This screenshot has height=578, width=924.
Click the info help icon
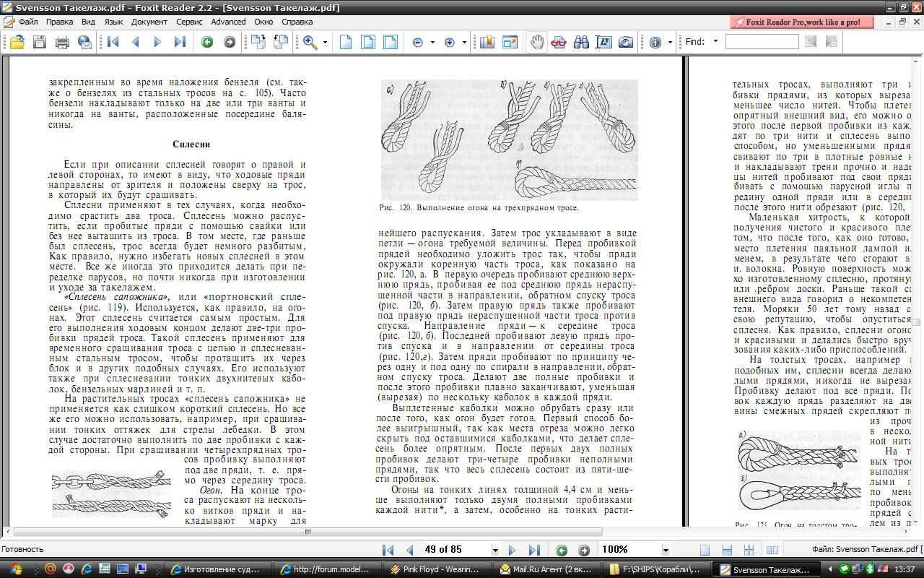click(x=655, y=43)
